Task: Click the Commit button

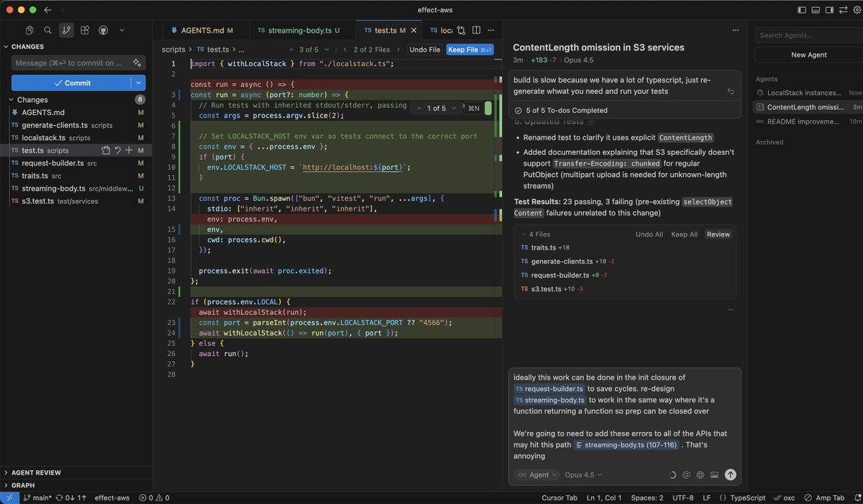Action: pos(71,83)
